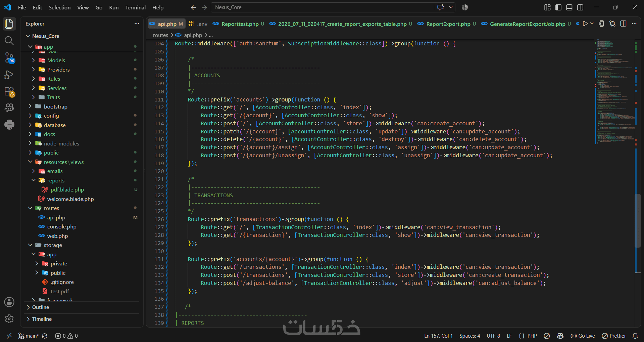Click the UTF-8 encoding indicator
Viewport: 644px width, 342px height.
tap(493, 336)
